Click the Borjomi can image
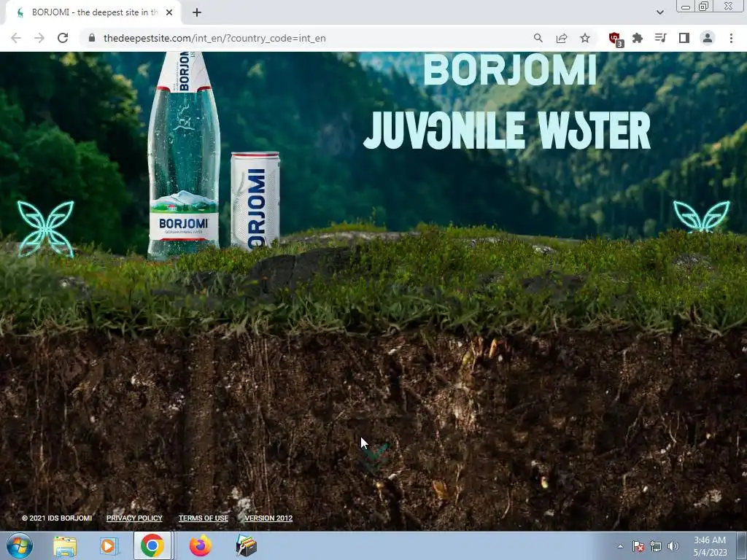Viewport: 747px width, 560px height. click(x=255, y=201)
